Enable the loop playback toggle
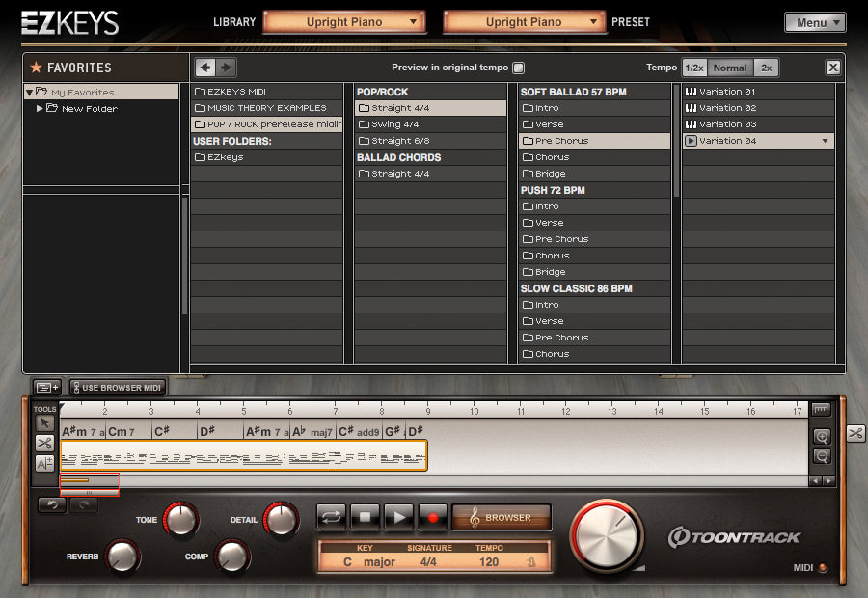868x598 pixels. tap(330, 517)
